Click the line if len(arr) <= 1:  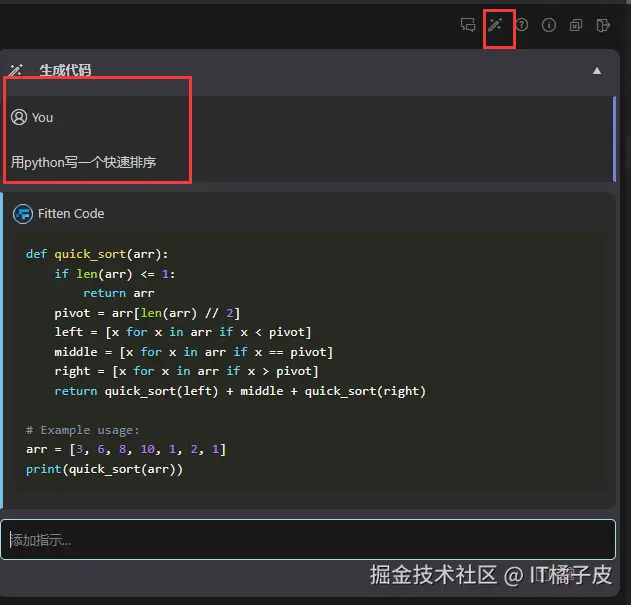coord(115,274)
